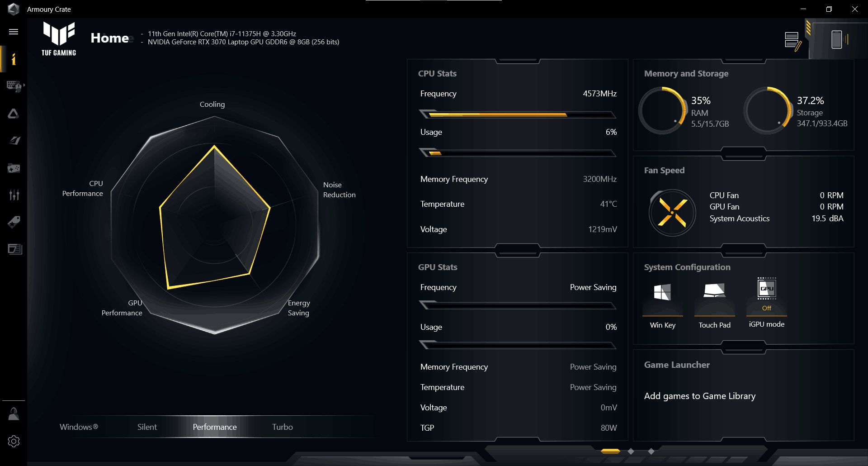Click Add games to Game Library
Screen dimensions: 868x466
699,396
